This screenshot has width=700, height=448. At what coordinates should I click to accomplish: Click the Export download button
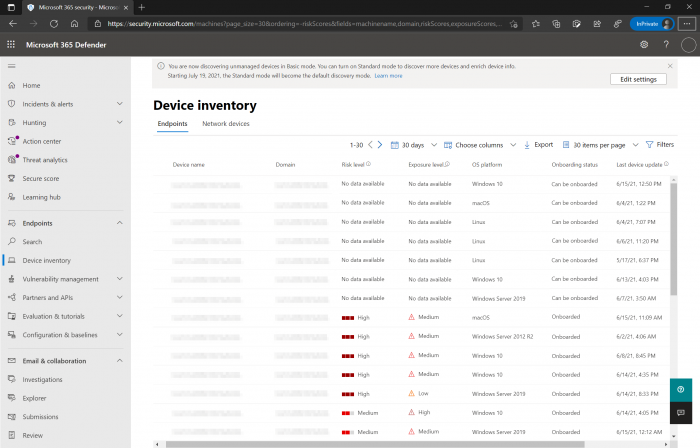point(538,145)
